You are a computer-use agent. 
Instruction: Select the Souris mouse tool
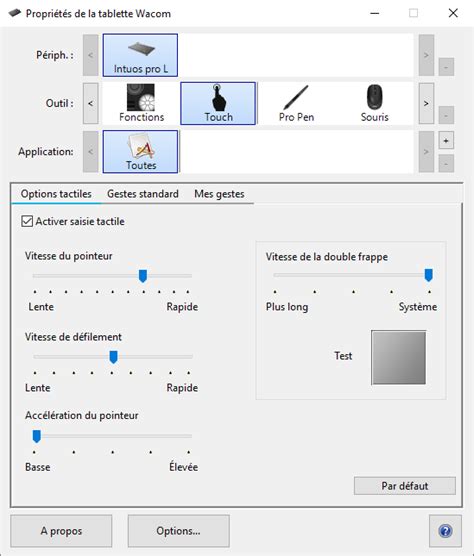coord(374,103)
